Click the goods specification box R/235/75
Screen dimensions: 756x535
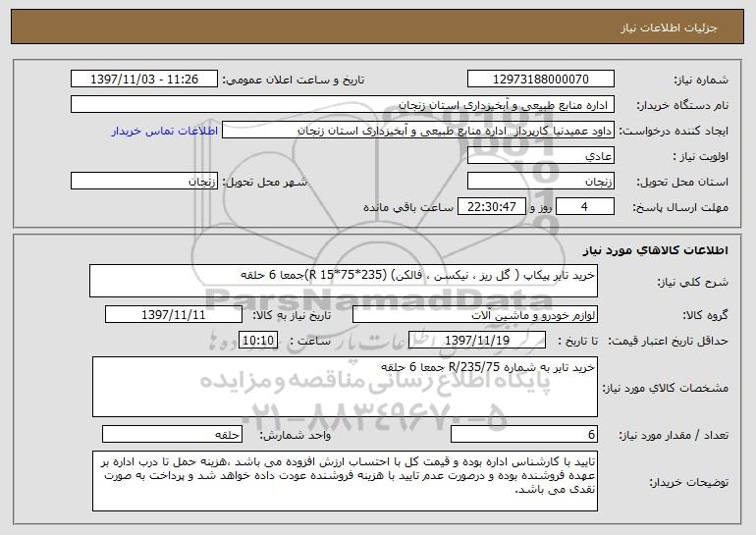[x=345, y=387]
